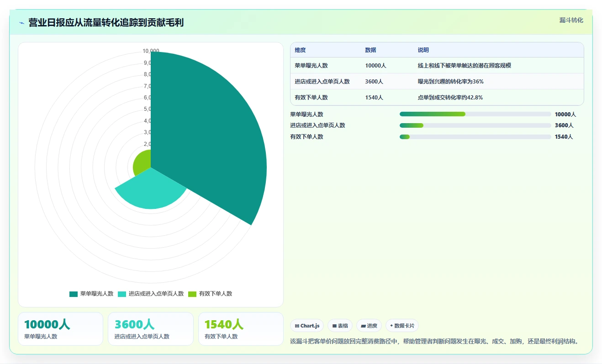Toggle the 进店或进入点单页人数 legend item

point(151,294)
